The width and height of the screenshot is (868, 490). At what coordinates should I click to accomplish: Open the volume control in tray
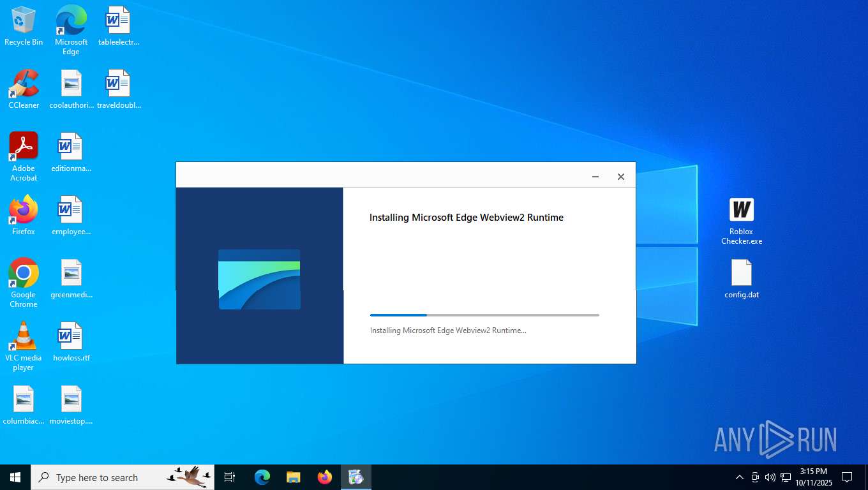770,477
